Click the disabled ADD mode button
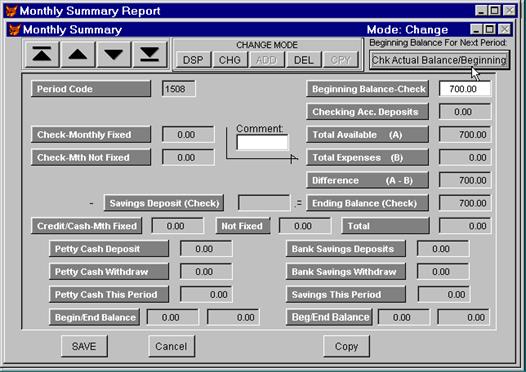Viewport: 526px width, 372px height. click(266, 60)
